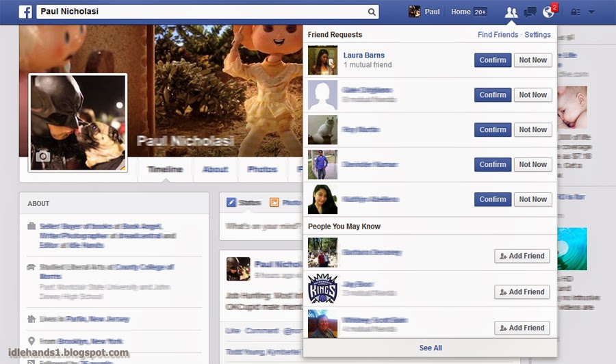The width and height of the screenshot is (616, 364).
Task: Click the Photo icon in composer
Action: pyautogui.click(x=274, y=203)
